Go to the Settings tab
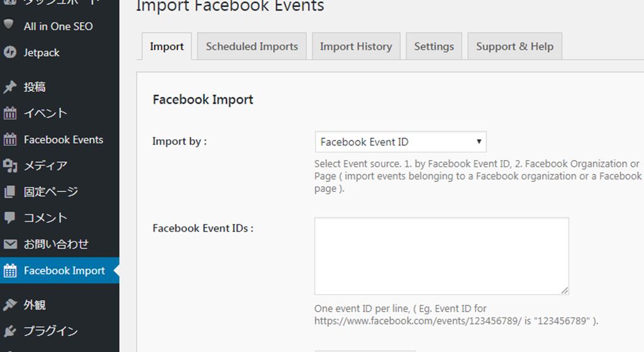Screen dimensions: 644x352 [x=434, y=47]
